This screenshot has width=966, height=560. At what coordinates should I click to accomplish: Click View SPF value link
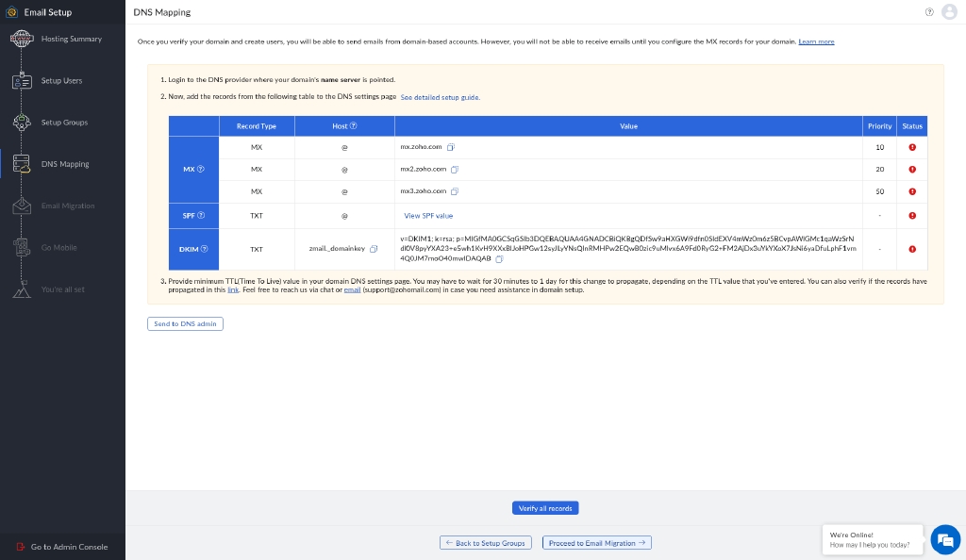(428, 215)
